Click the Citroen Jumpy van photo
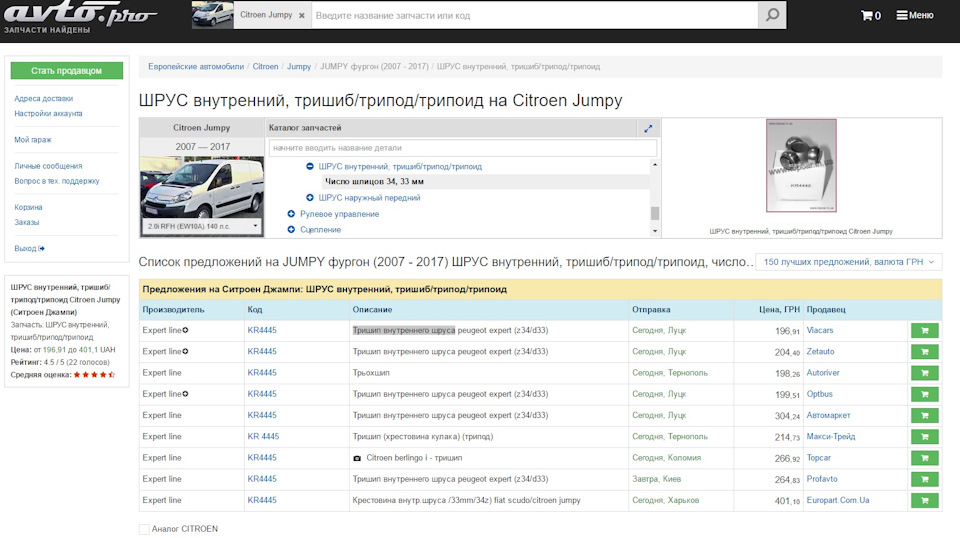This screenshot has width=960, height=538. (x=202, y=187)
